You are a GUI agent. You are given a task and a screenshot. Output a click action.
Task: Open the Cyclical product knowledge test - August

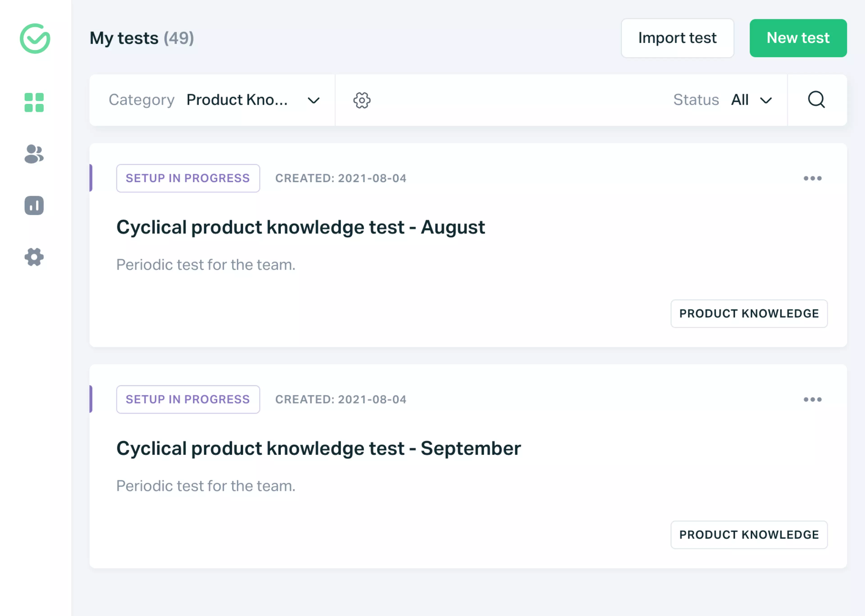click(300, 227)
